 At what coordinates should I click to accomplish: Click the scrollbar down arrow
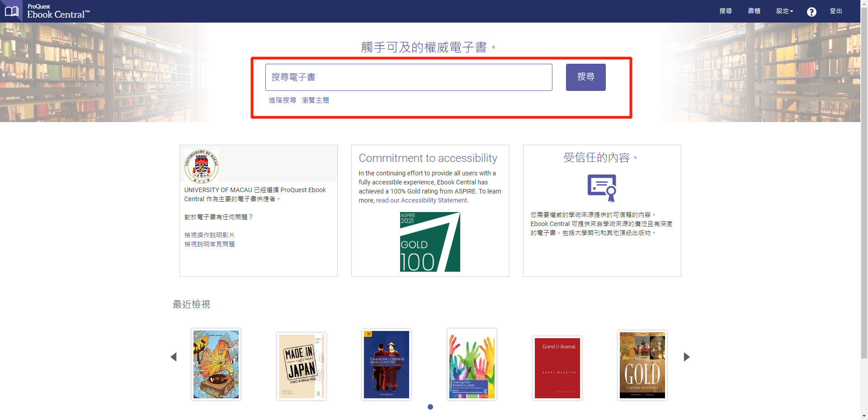864,416
